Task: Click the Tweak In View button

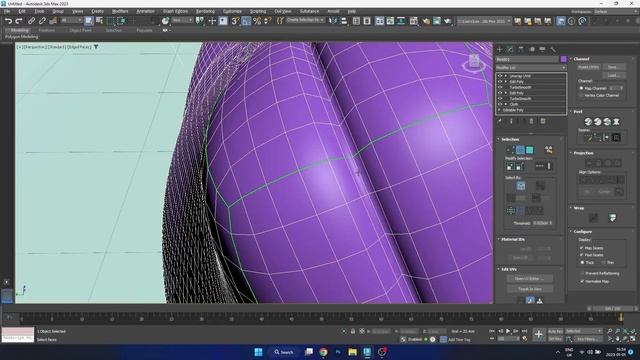Action: tap(530, 289)
